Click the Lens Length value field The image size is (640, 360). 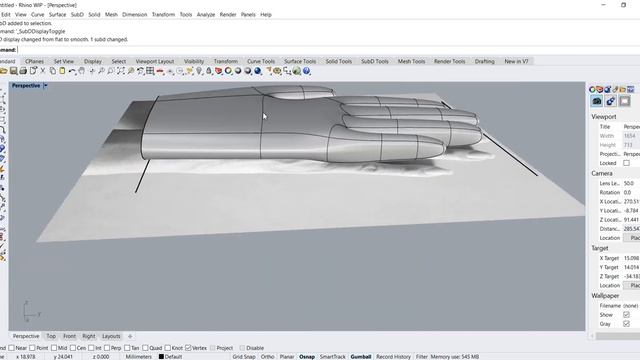[631, 183]
